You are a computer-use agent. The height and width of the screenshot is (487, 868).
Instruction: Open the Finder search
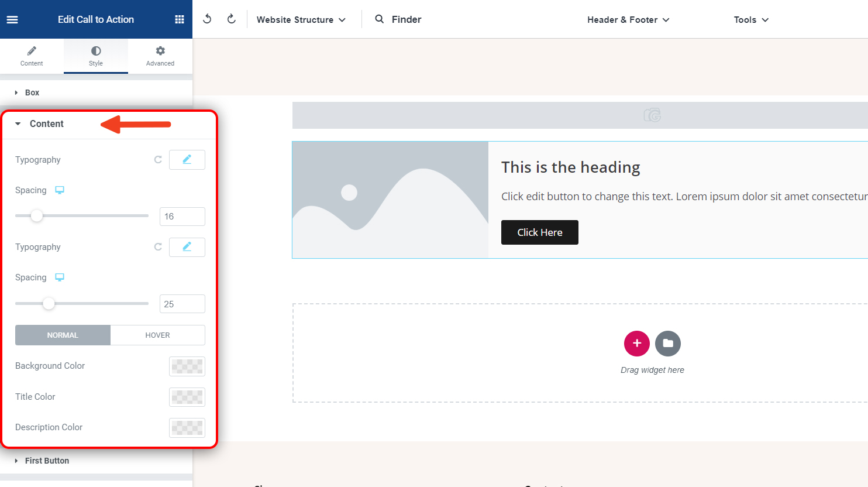click(x=398, y=19)
